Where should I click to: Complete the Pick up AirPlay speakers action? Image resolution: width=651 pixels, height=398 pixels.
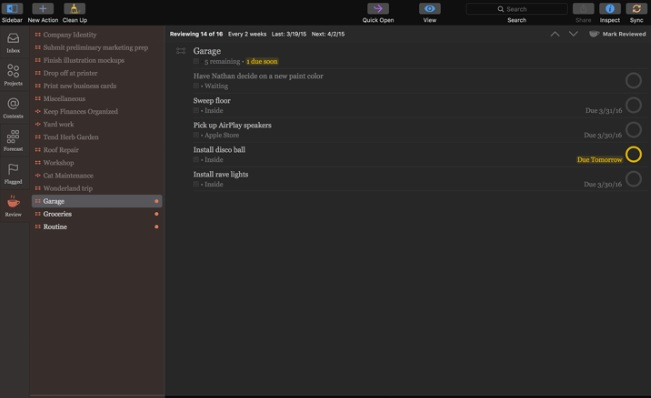[633, 129]
